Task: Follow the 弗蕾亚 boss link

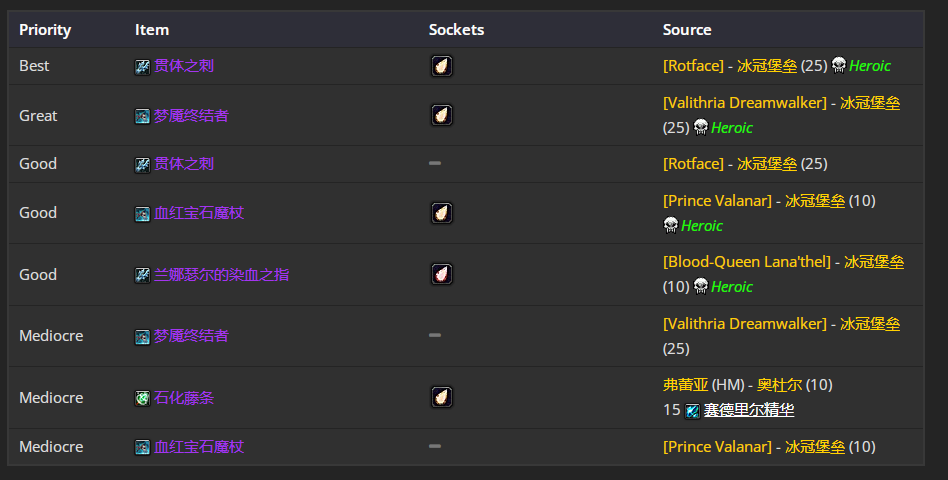Action: (x=684, y=385)
